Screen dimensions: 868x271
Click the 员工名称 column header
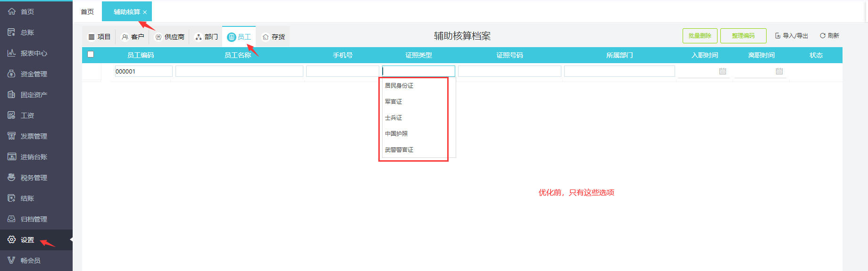[x=238, y=55]
